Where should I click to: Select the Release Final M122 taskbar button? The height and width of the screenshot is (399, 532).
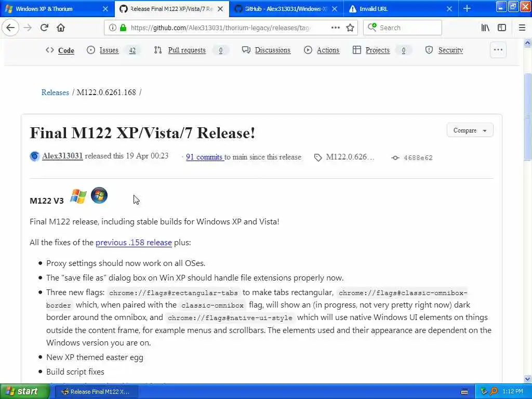coord(97,392)
